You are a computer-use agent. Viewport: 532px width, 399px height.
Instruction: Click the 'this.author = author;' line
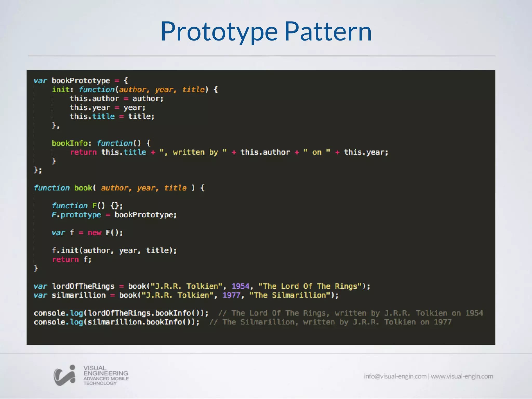click(x=116, y=99)
